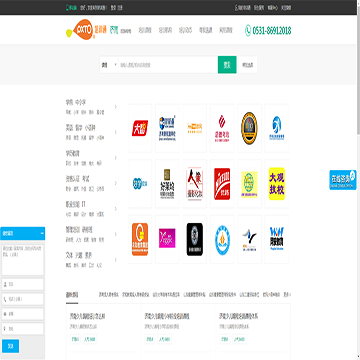
Task: Focus the phone field with handset icon
Action: coord(23,299)
